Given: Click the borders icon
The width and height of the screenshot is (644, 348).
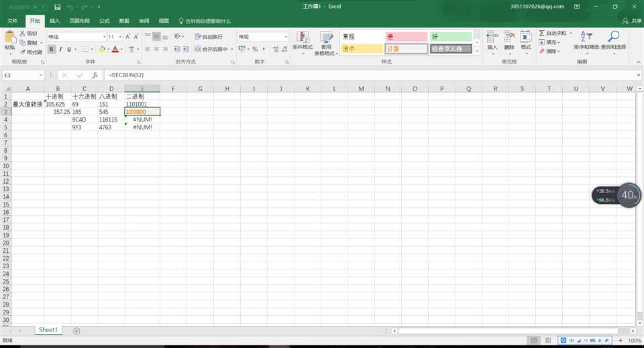Looking at the screenshot, I should click(85, 49).
